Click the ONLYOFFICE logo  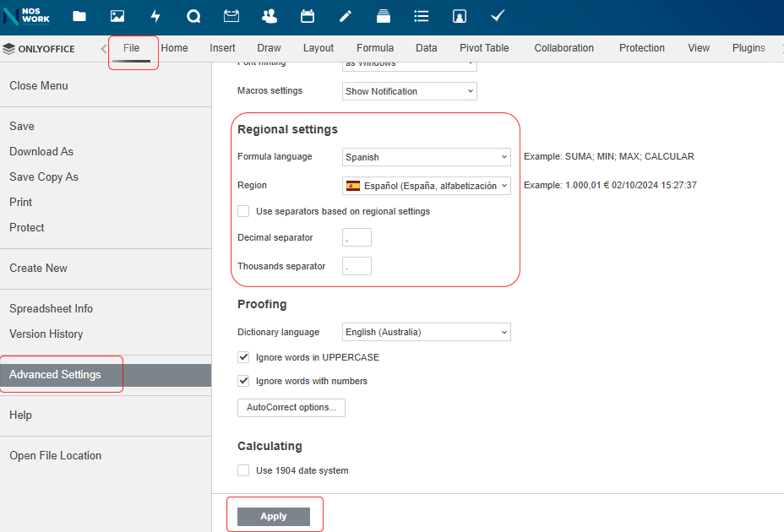[x=39, y=49]
